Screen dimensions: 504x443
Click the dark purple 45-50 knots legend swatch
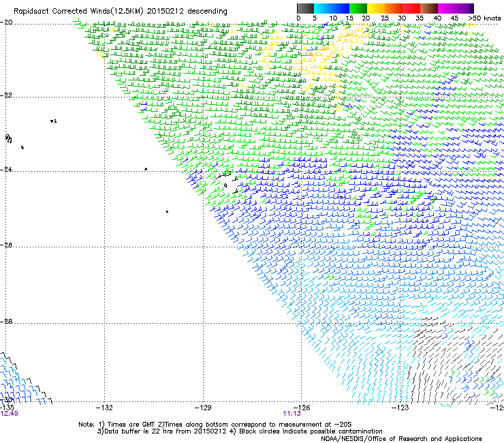(464, 8)
